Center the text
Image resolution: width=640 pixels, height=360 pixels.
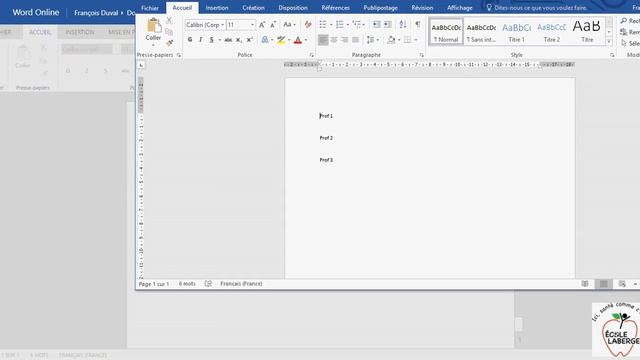coord(334,40)
